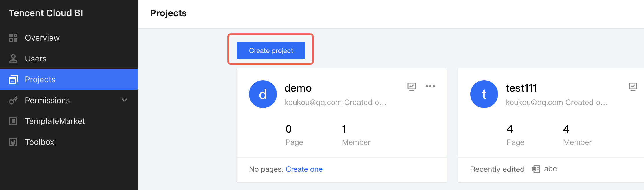Open the test111 project title
Image resolution: width=644 pixels, height=190 pixels.
coord(521,88)
